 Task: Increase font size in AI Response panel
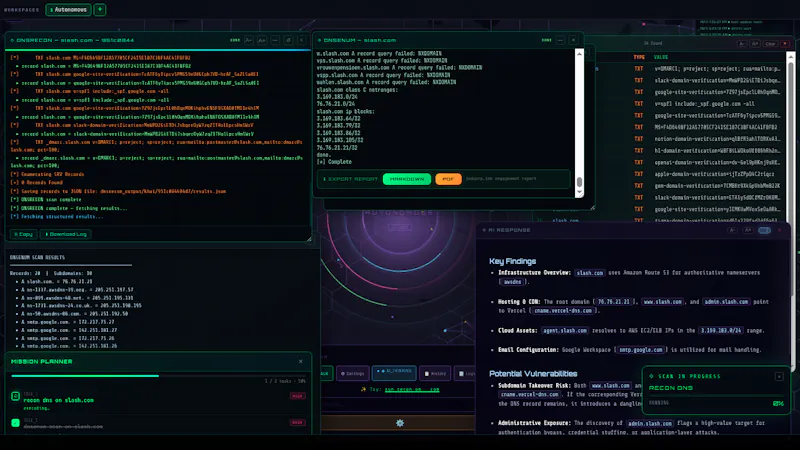[748, 230]
